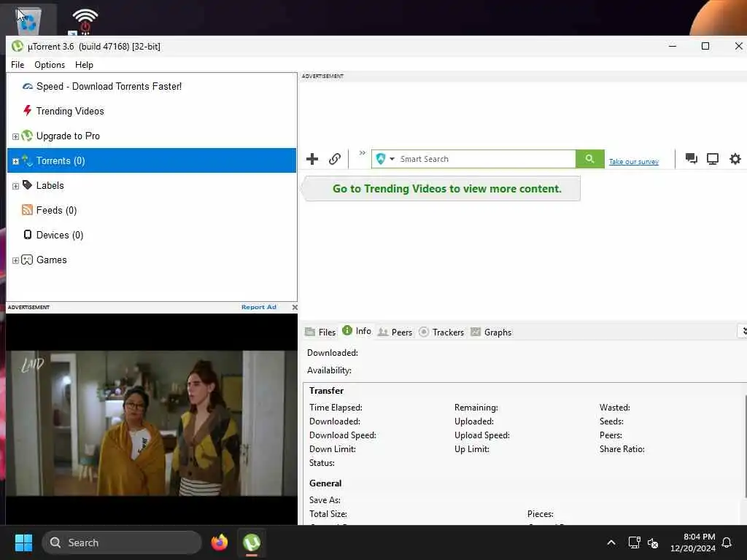Switch to the Info tab
747x560 pixels.
357,330
